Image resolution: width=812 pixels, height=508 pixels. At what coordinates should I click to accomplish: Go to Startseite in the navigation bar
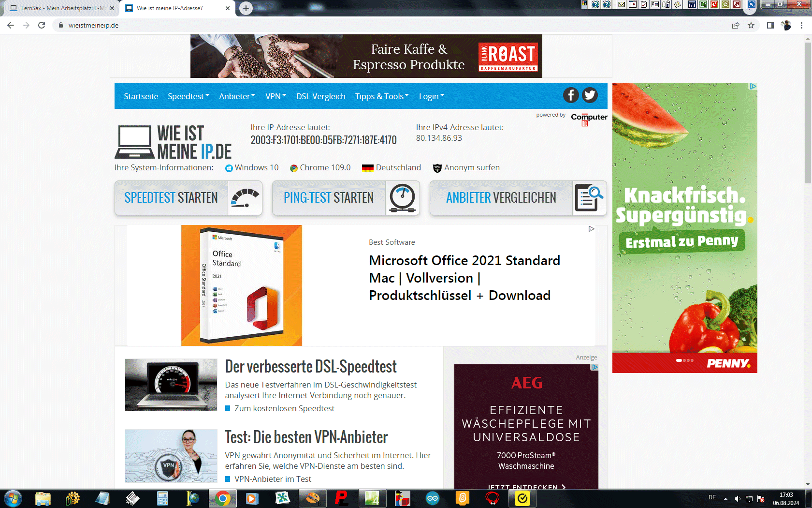click(141, 96)
